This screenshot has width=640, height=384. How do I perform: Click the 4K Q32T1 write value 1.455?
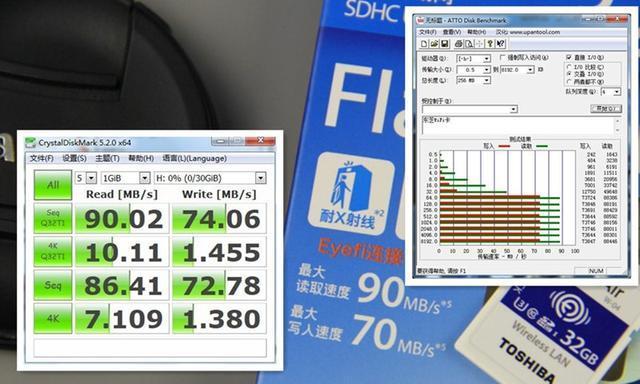pyautogui.click(x=220, y=251)
